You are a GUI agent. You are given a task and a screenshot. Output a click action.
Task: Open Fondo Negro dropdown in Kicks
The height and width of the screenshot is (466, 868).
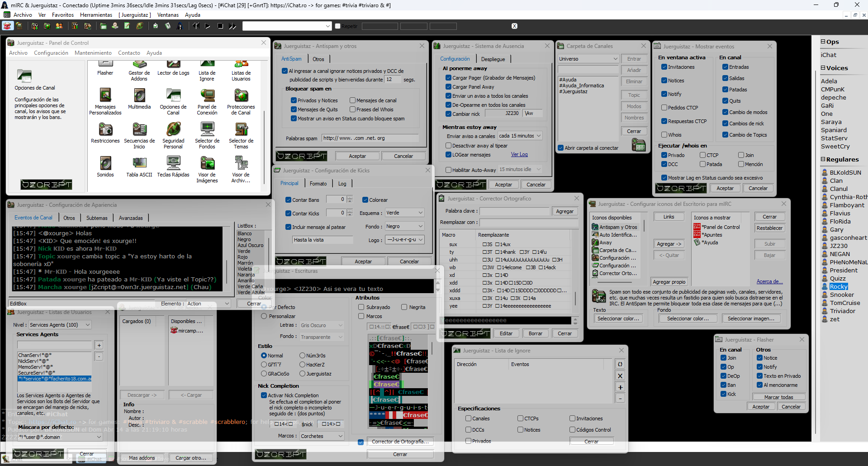pos(404,226)
